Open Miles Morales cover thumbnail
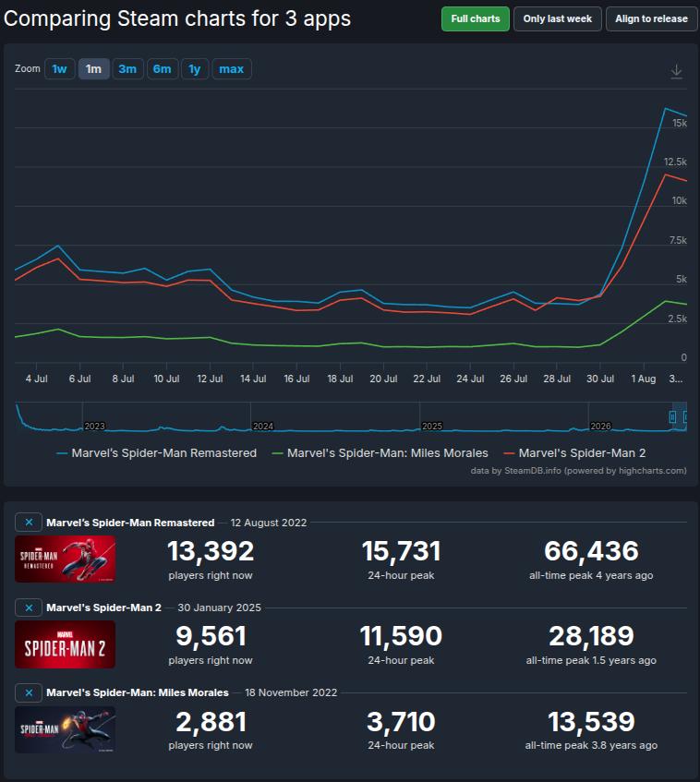700x782 pixels. [65, 729]
